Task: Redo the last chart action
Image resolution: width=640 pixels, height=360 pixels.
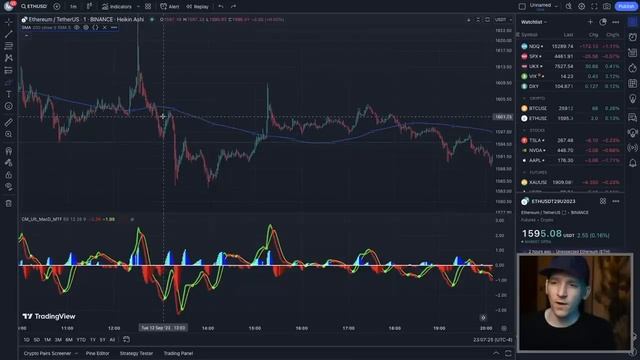Action: [x=233, y=7]
